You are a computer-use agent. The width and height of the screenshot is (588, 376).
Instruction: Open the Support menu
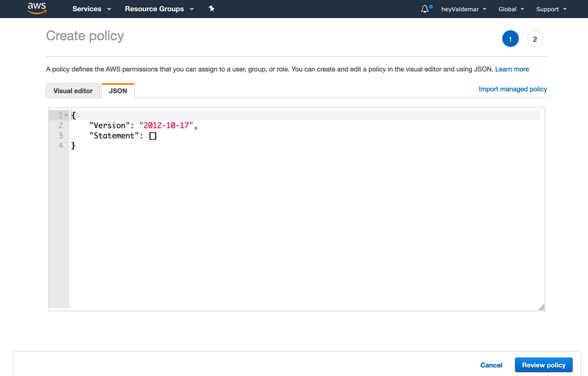coord(553,9)
